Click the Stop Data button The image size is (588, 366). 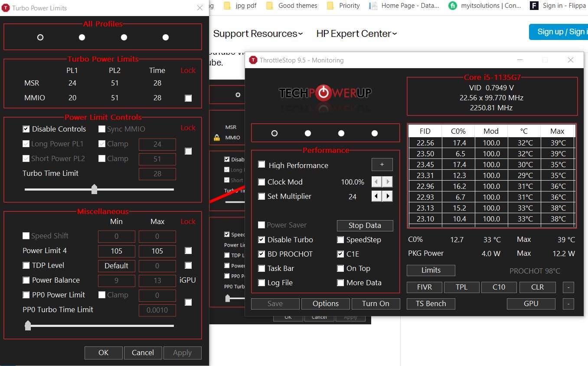365,225
